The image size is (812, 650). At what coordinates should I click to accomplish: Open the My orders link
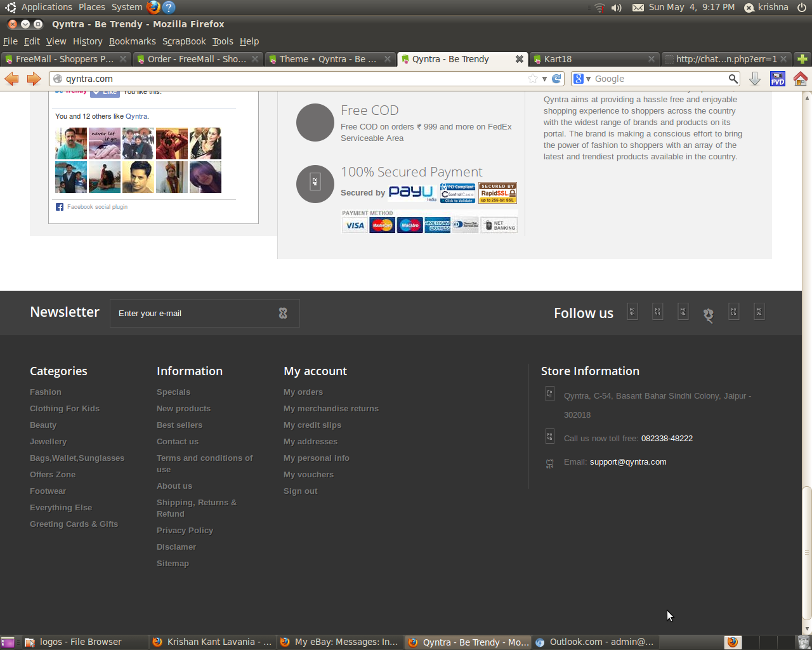tap(303, 392)
